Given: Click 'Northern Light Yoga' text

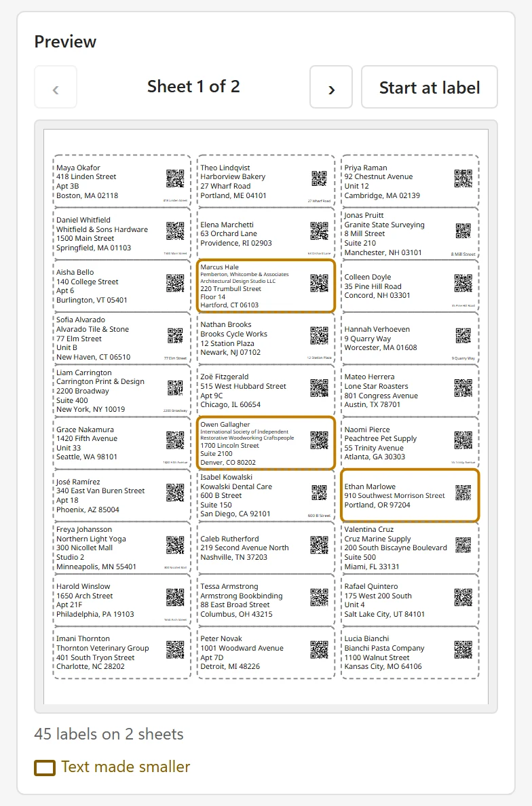Looking at the screenshot, I should point(91,539).
